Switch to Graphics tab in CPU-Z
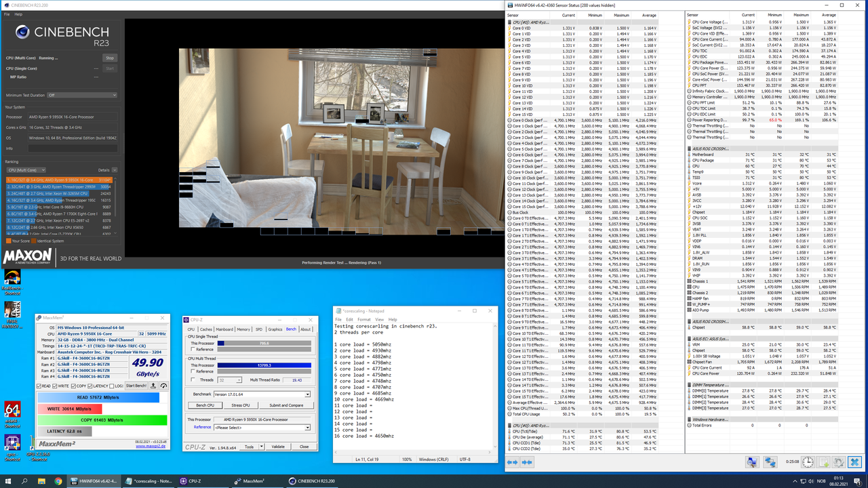The height and width of the screenshot is (488, 868). 275,329
